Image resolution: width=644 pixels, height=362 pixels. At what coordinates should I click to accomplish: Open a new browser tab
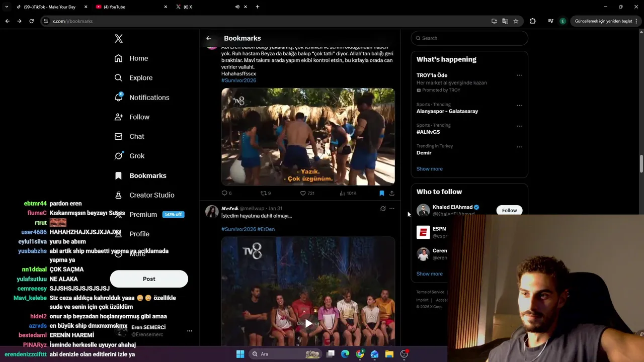point(258,7)
